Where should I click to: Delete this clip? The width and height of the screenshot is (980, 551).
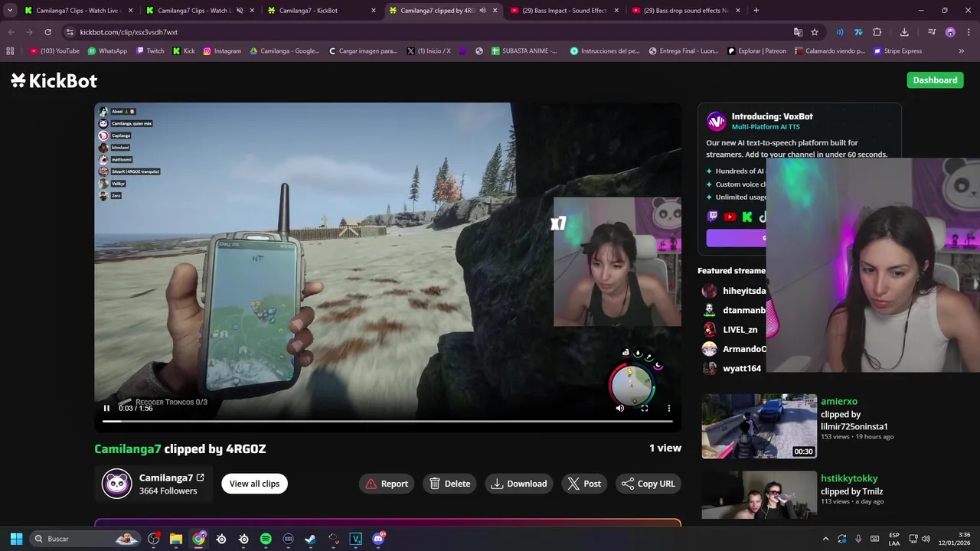[449, 484]
